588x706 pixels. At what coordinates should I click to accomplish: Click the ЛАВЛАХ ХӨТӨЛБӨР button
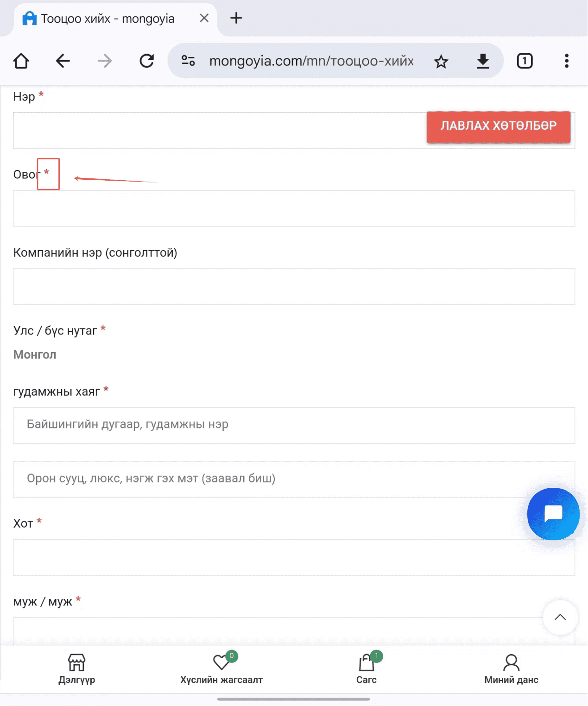[499, 126]
